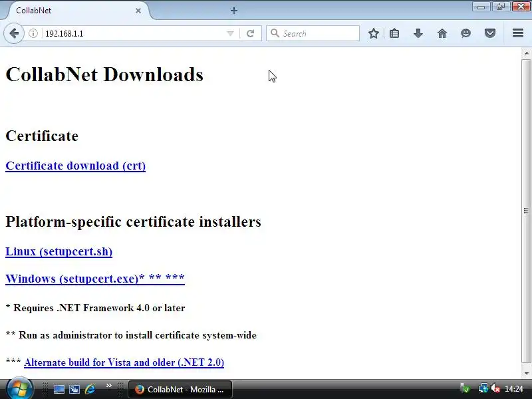Click the page scrollbar up arrow
Viewport: 532px width, 399px height.
(526, 53)
